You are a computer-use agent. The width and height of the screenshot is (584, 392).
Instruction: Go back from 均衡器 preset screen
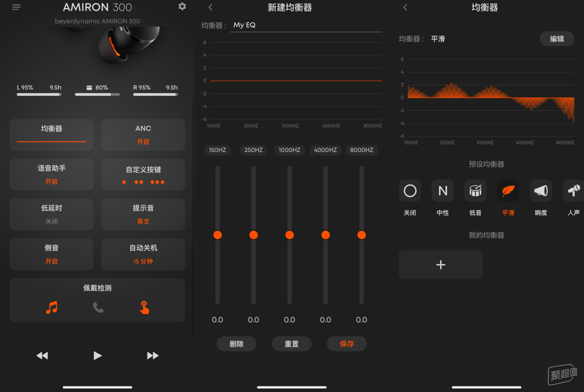pyautogui.click(x=405, y=7)
